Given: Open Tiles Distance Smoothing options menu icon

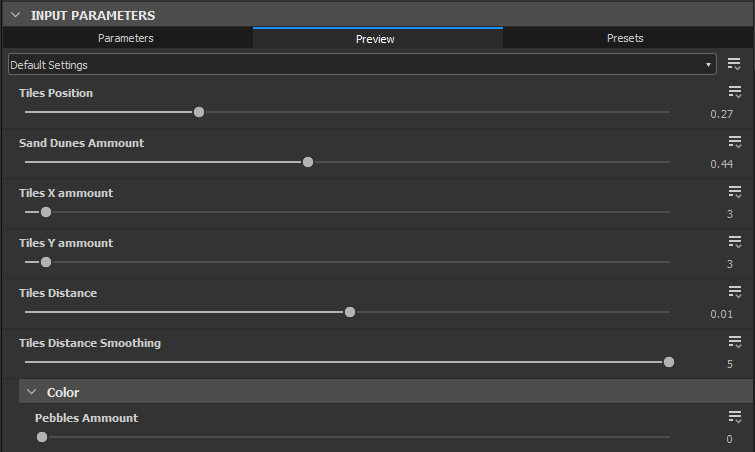Looking at the screenshot, I should pos(735,342).
